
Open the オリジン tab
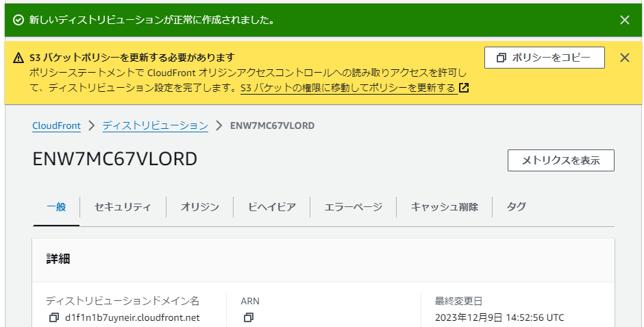[200, 206]
